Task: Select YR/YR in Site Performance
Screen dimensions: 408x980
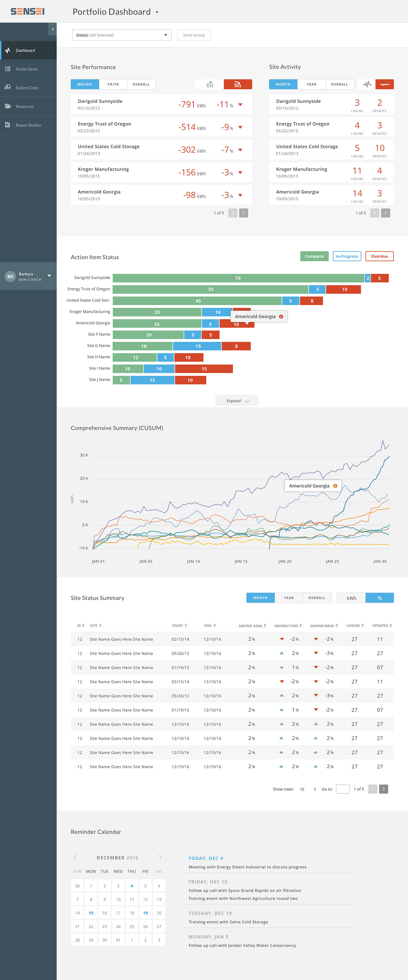Action: 113,85
